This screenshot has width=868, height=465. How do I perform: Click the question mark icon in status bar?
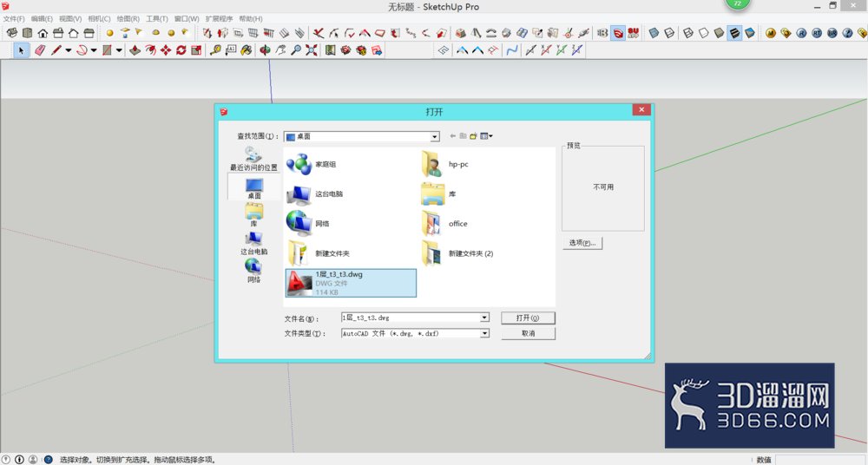coord(48,460)
